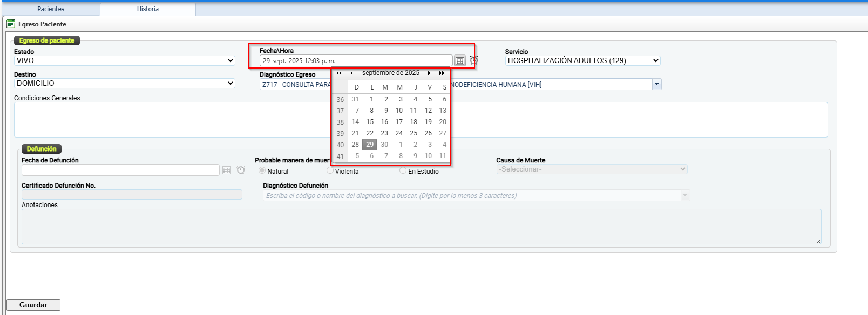Select the Natural manner of death radio
868x315 pixels.
262,170
